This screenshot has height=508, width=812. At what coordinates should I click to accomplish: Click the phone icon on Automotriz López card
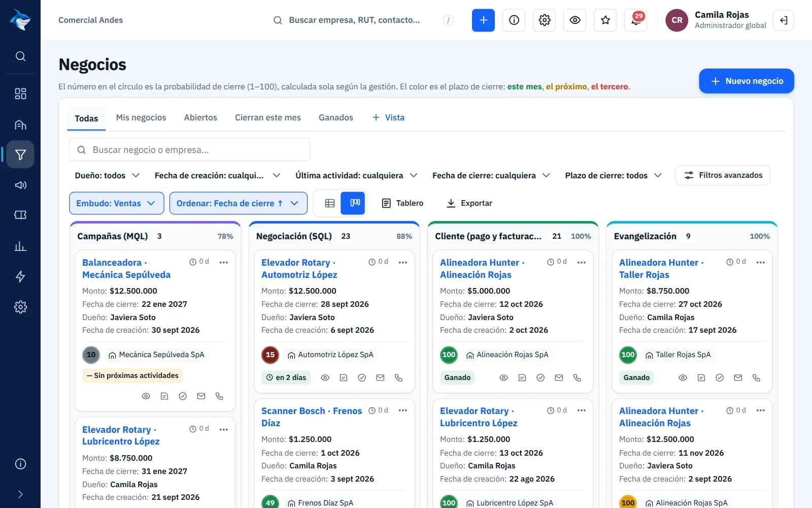click(398, 377)
